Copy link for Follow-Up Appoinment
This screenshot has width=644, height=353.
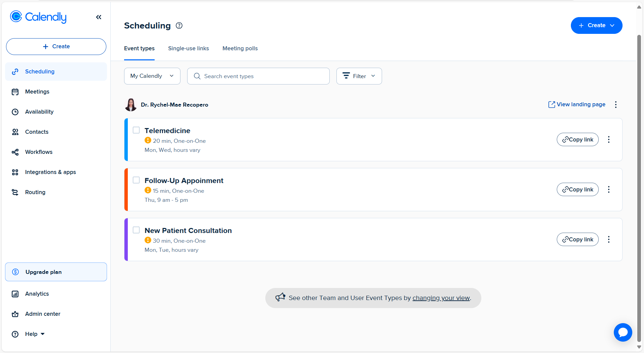pos(577,189)
